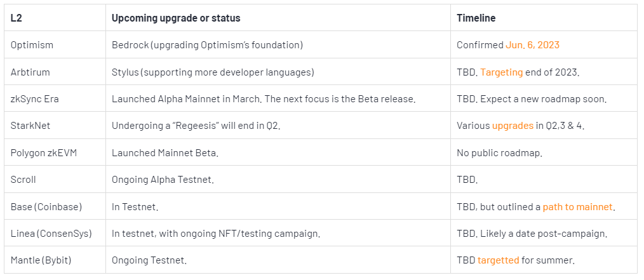Click the Scroll row name cell
This screenshot has height=280, width=644.
(55, 180)
